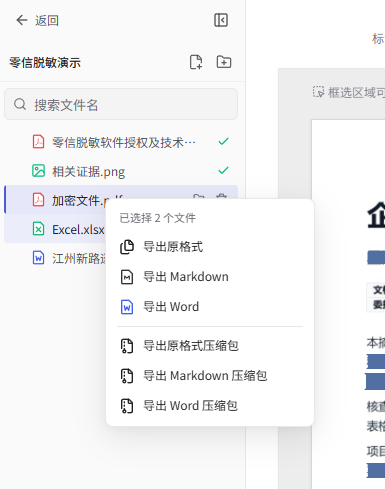385x489 pixels.
Task: Choose 导出原格式压缩包 menu entry
Action: click(x=210, y=346)
